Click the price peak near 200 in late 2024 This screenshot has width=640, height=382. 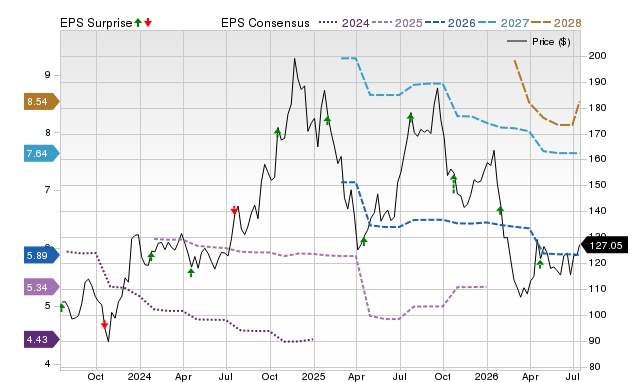coord(294,59)
